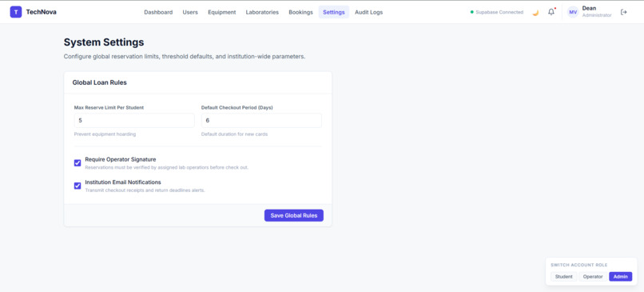Click the Require Operator Signature label

(121, 159)
